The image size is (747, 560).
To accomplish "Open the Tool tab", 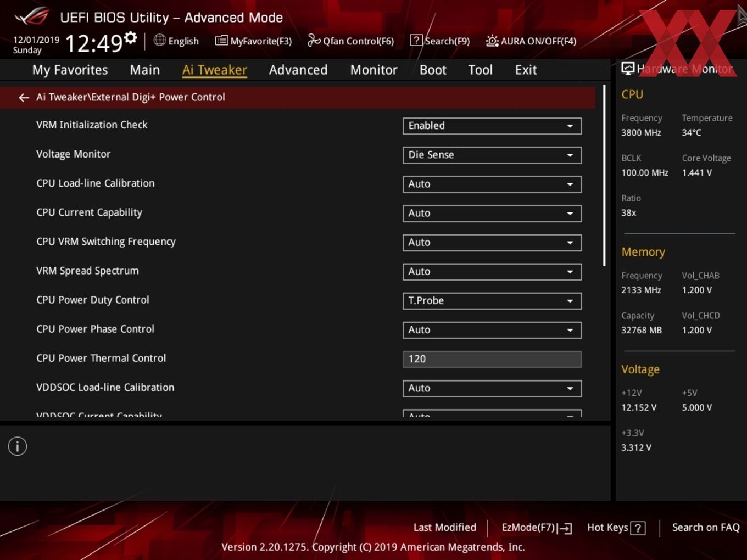I will 480,70.
